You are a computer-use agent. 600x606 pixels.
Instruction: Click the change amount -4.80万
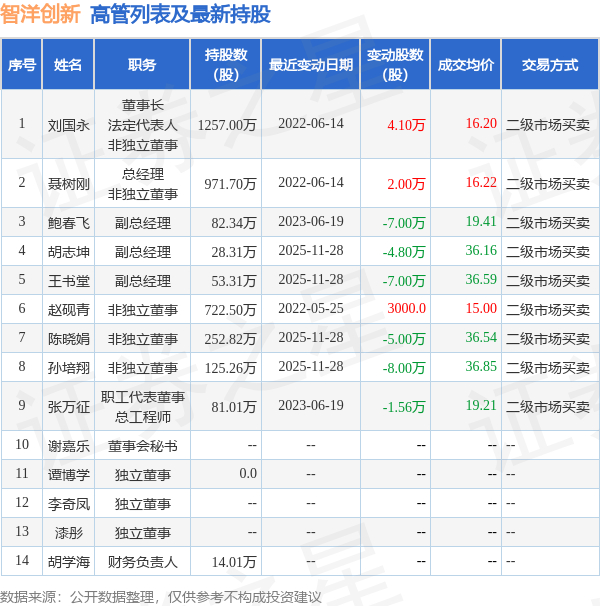click(404, 252)
